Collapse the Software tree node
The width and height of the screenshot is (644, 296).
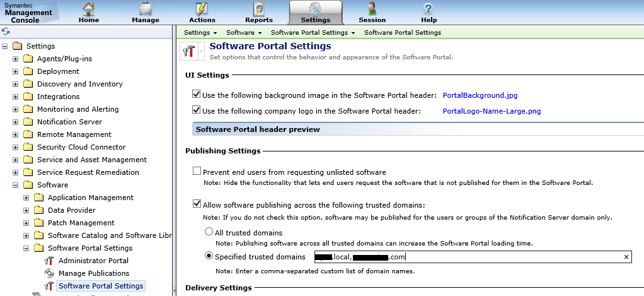(15, 185)
